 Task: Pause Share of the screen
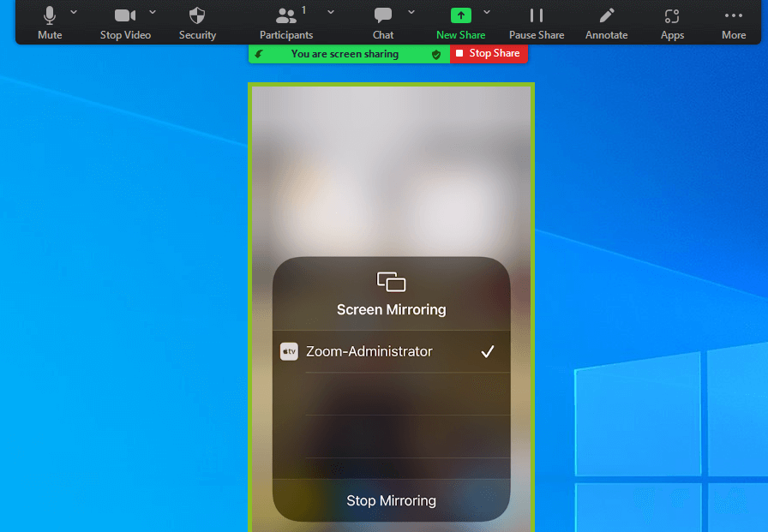537,22
